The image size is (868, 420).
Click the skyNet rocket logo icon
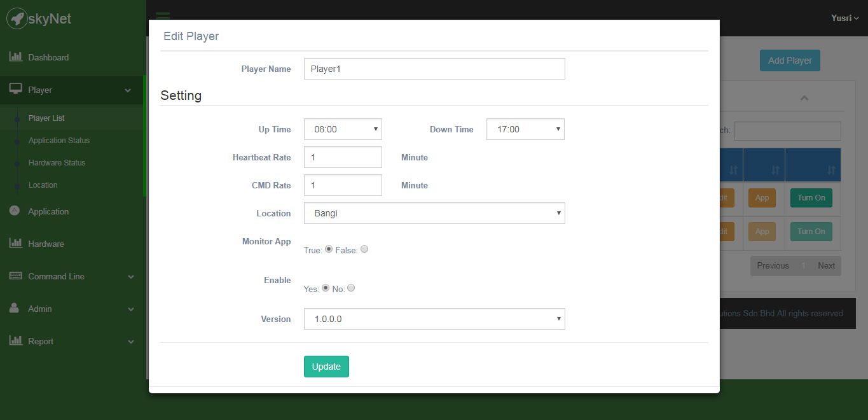coord(17,18)
